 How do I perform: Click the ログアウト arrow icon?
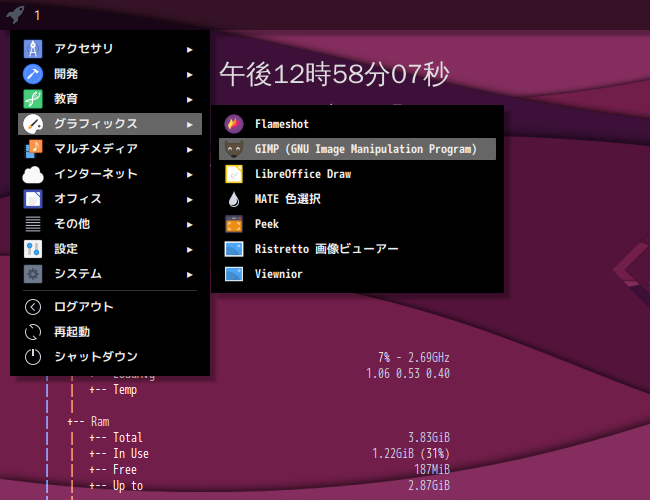click(x=33, y=307)
